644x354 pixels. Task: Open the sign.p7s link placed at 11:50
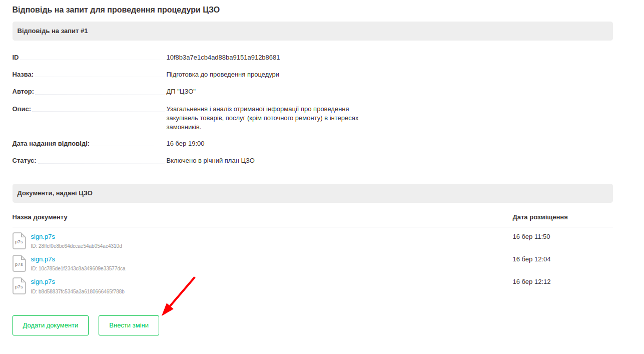tap(43, 237)
